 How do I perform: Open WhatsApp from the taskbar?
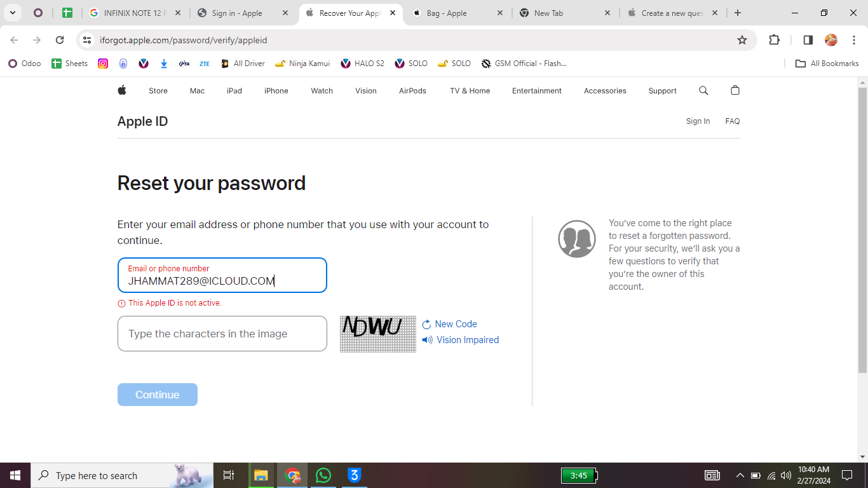pyautogui.click(x=323, y=475)
